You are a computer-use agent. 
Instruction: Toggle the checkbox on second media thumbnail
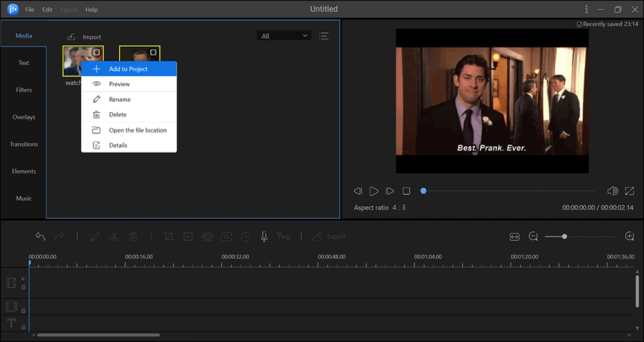pyautogui.click(x=153, y=52)
